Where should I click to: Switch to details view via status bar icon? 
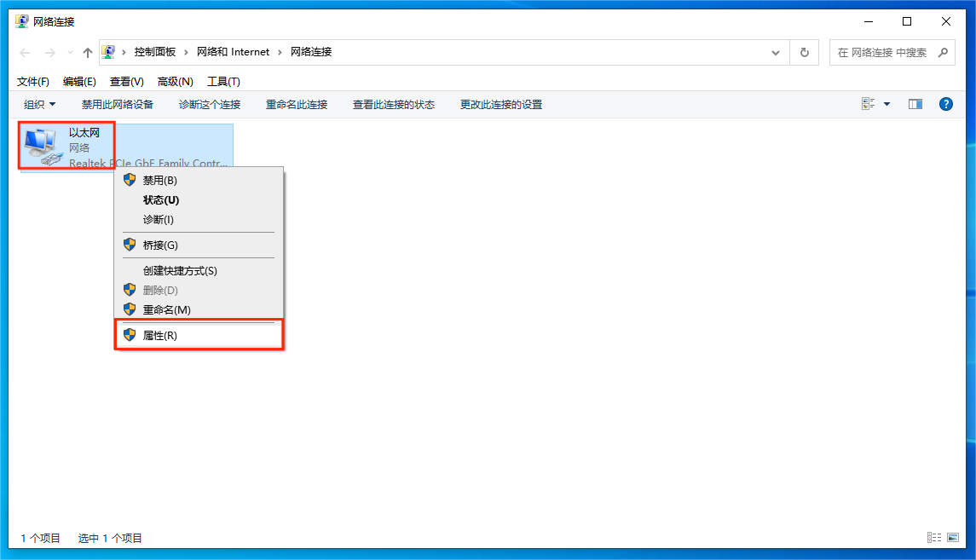coord(933,537)
